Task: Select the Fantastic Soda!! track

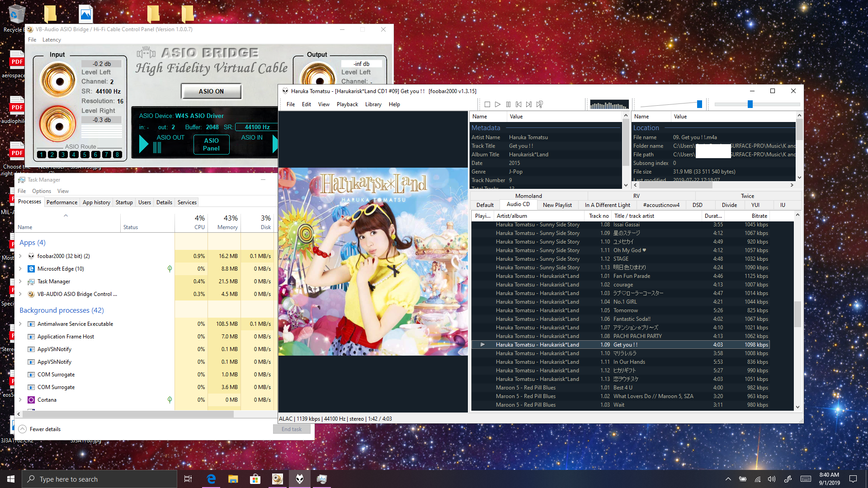Action: (x=620, y=319)
